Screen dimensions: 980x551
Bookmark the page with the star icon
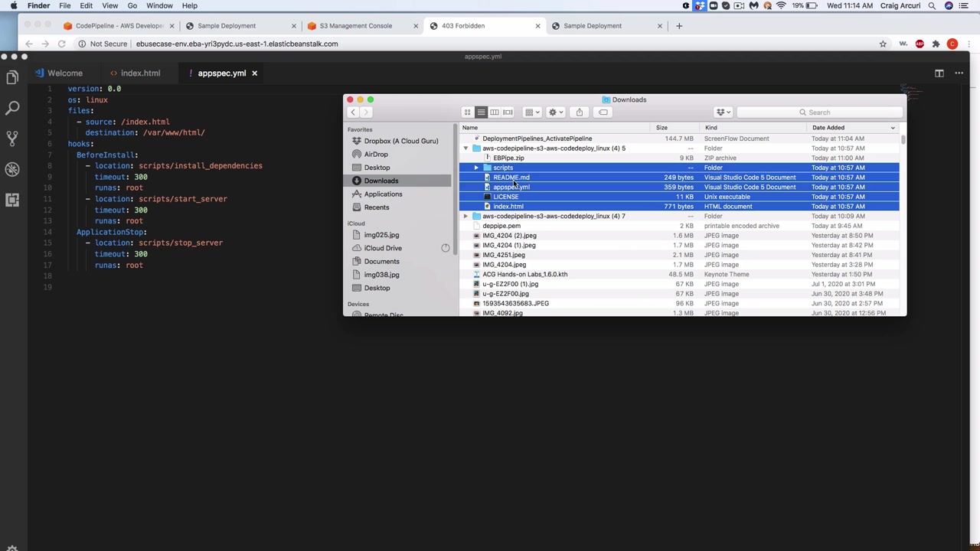pos(883,44)
